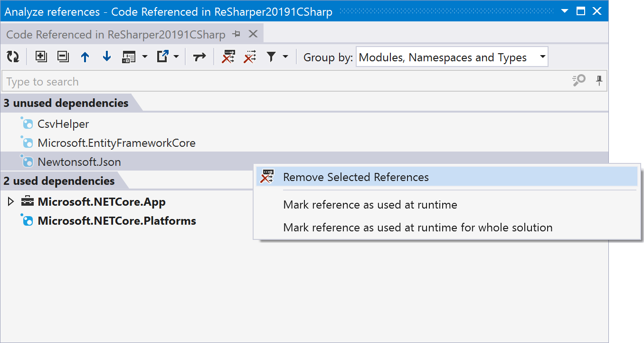
Task: Click toolbar Remove Unused References icon
Action: (250, 57)
